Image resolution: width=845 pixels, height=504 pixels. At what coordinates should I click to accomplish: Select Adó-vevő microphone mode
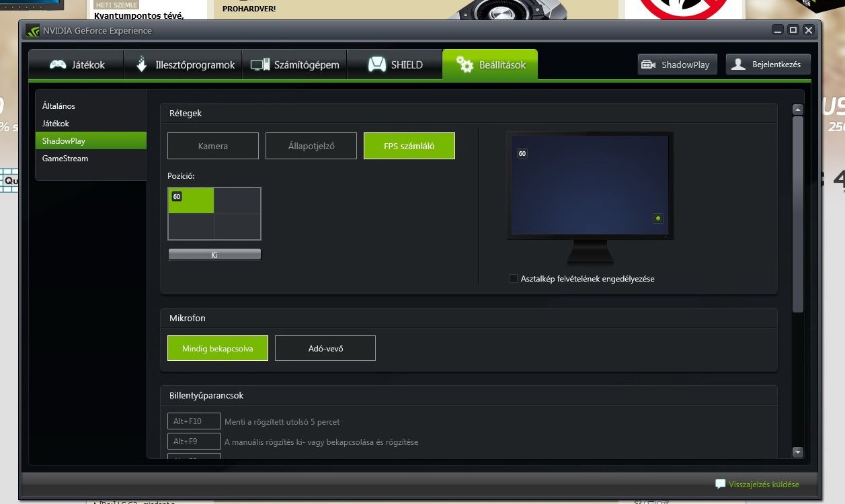(325, 348)
